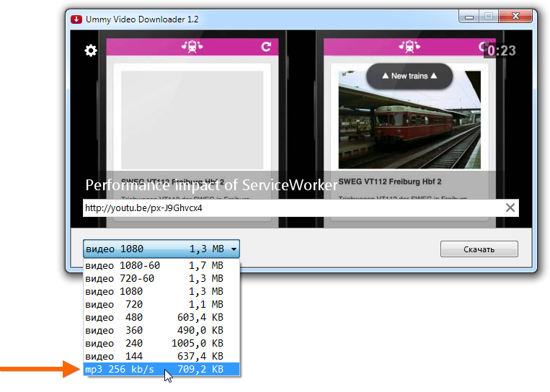
Task: Select видео 720-60 1,3 MB option
Action: (x=161, y=278)
